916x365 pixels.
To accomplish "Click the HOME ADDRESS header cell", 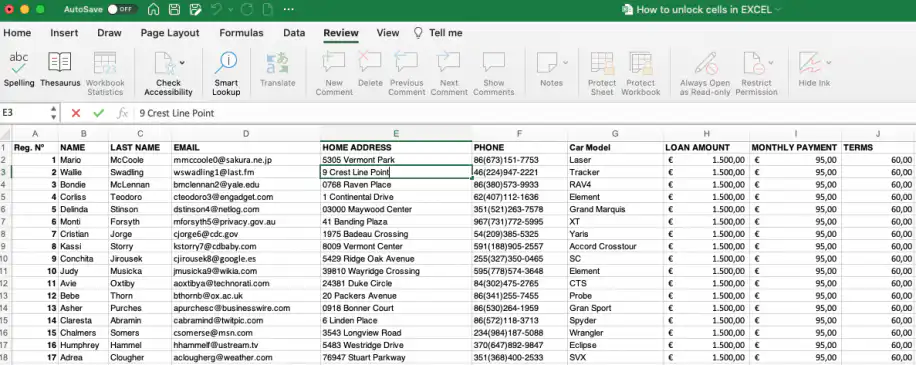I will pos(396,148).
